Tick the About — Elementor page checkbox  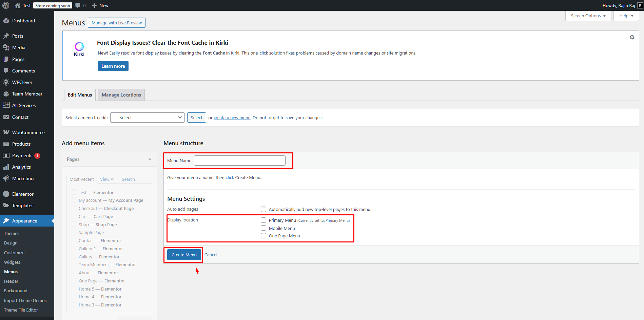coord(74,273)
